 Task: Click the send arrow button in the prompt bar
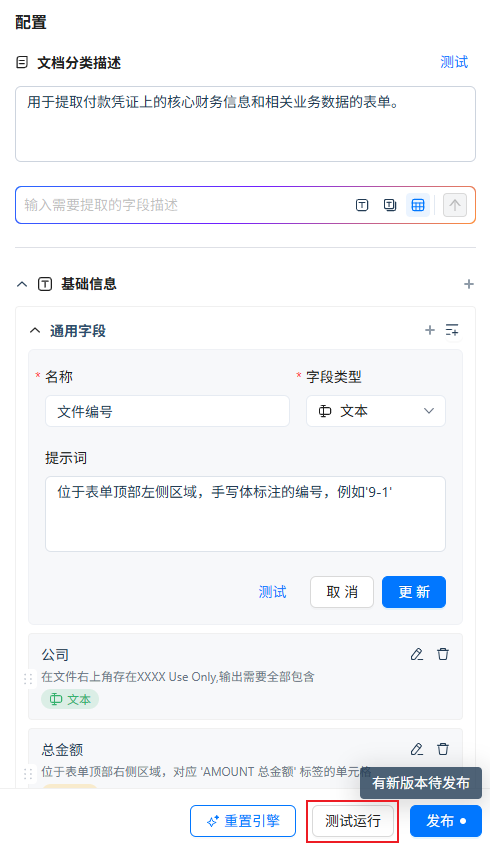click(455, 205)
